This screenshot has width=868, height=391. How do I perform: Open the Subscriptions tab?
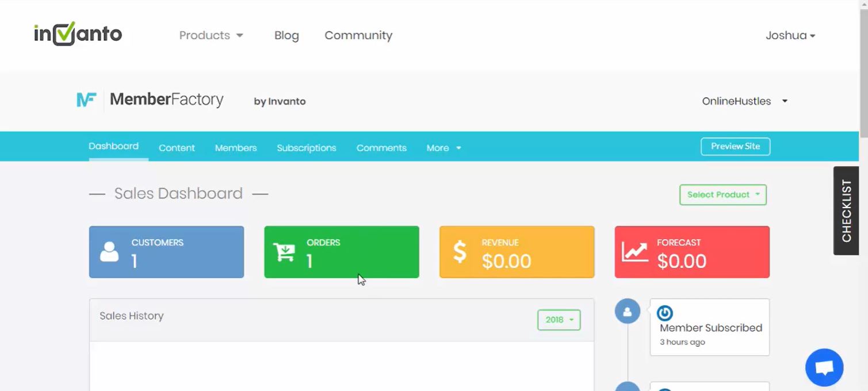(x=307, y=148)
